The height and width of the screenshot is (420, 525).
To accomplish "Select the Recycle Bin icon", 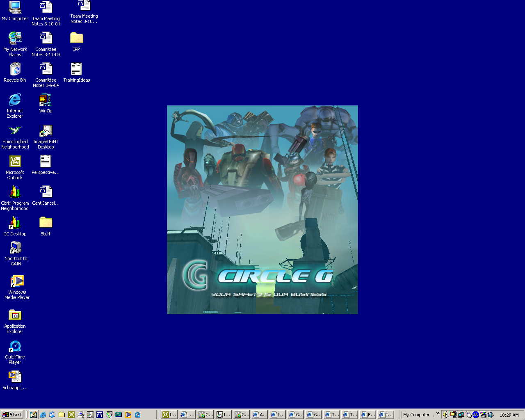I will (x=15, y=70).
